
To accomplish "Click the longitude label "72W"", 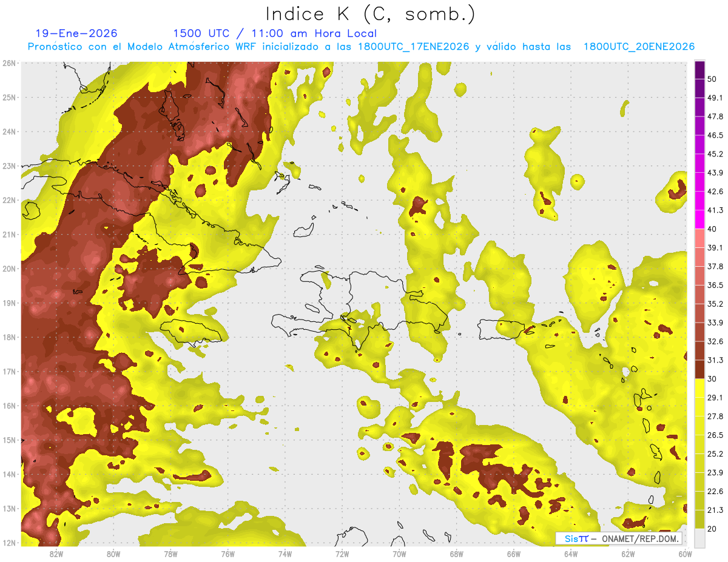I will click(342, 554).
